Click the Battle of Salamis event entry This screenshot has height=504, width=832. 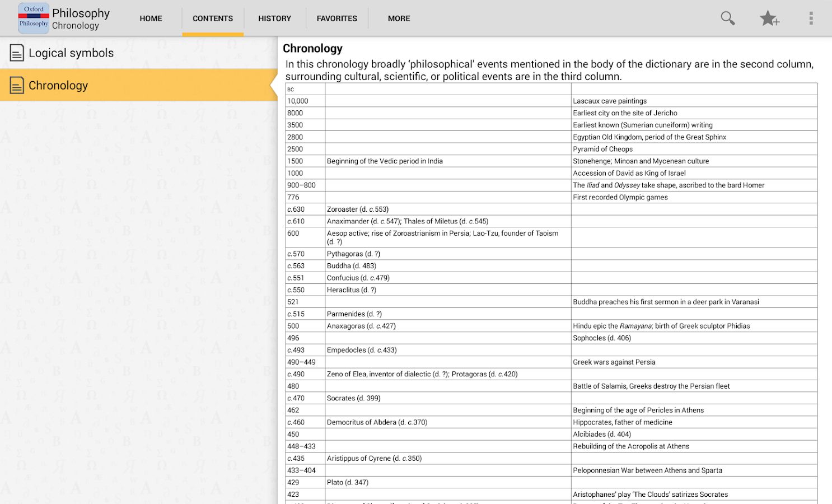tap(651, 386)
